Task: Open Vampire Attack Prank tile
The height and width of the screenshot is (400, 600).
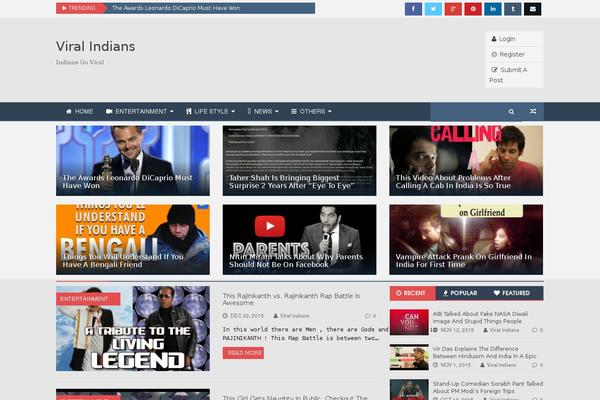Action: point(466,240)
